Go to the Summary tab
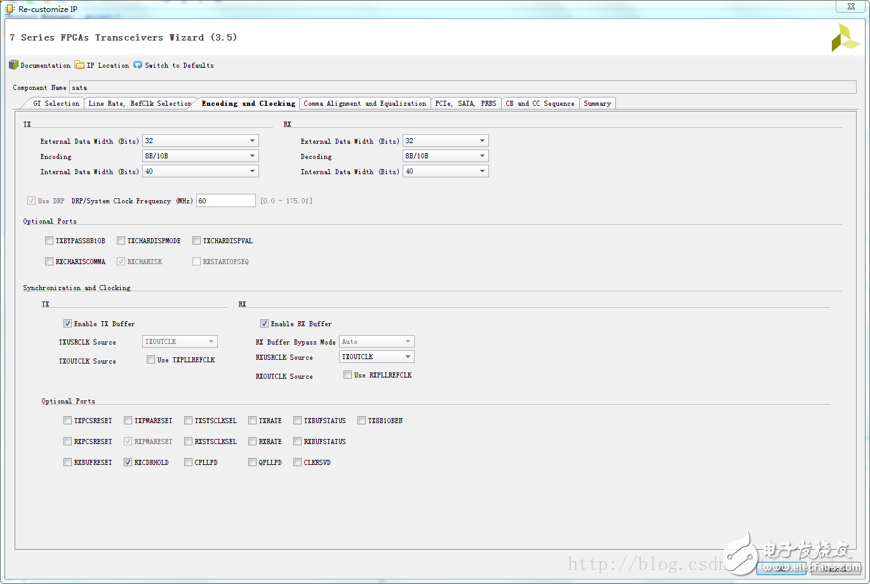Image resolution: width=870 pixels, height=584 pixels. point(597,103)
